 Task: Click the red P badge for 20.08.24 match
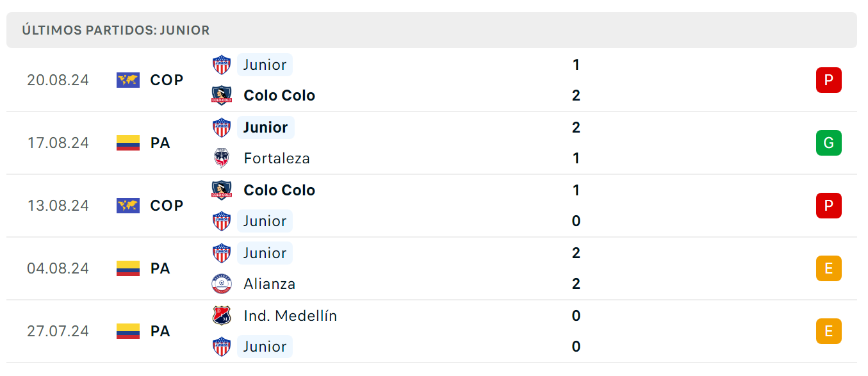pos(828,80)
